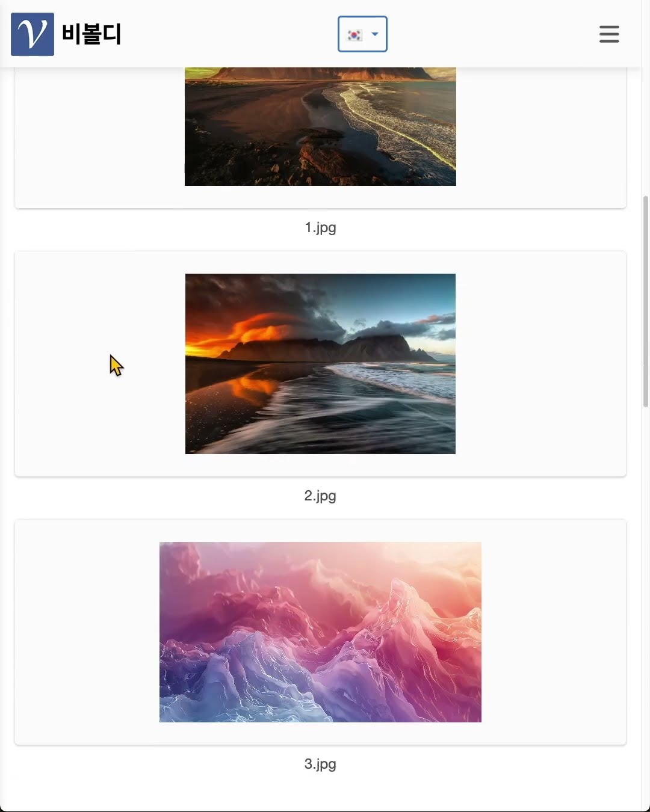Open the language selector dropdown box
Screen dimensions: 650x812
click(362, 34)
